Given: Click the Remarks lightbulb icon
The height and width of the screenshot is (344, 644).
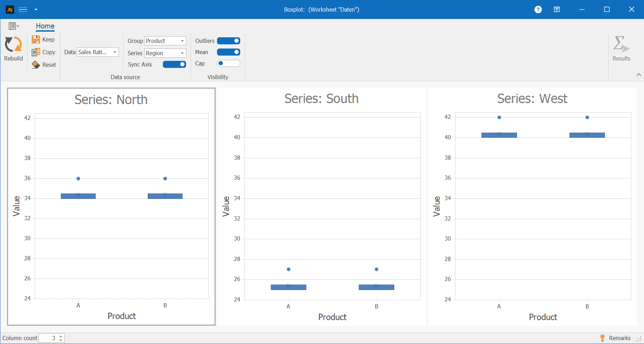Looking at the screenshot, I should [602, 338].
